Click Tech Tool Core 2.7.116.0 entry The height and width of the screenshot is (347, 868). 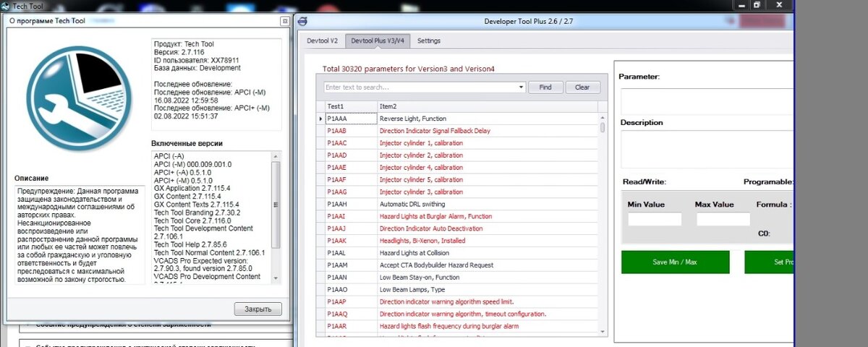coord(192,220)
